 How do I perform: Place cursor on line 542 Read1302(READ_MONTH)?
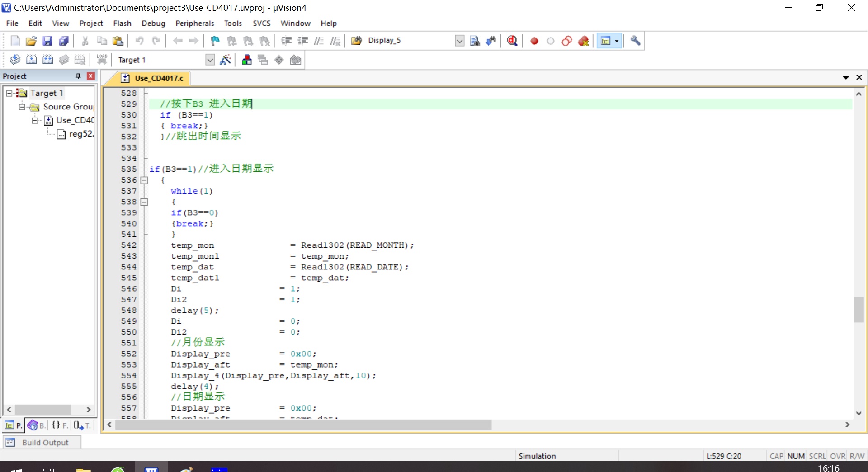point(357,245)
